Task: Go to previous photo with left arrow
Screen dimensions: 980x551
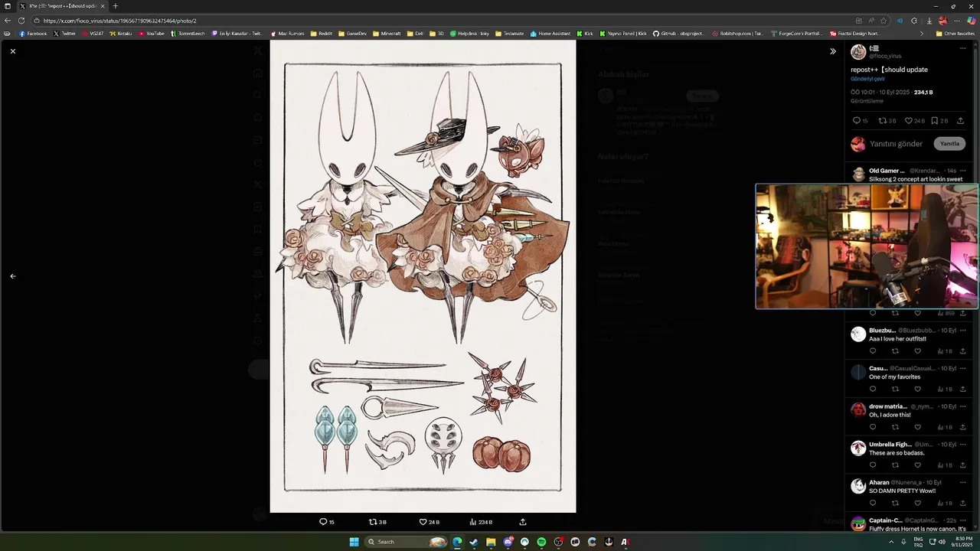Action: click(12, 276)
